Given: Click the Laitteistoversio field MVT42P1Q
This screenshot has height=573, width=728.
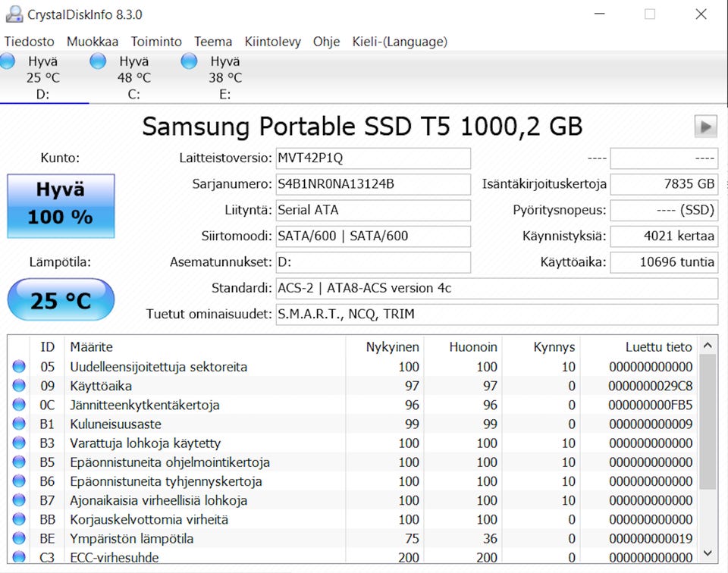Looking at the screenshot, I should (x=373, y=158).
